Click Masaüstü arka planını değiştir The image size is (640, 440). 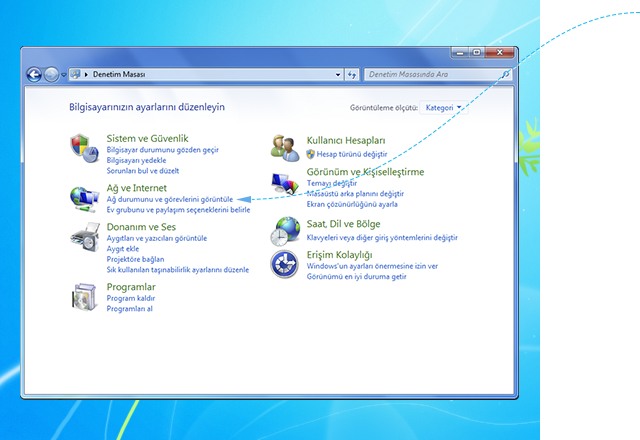click(x=355, y=194)
